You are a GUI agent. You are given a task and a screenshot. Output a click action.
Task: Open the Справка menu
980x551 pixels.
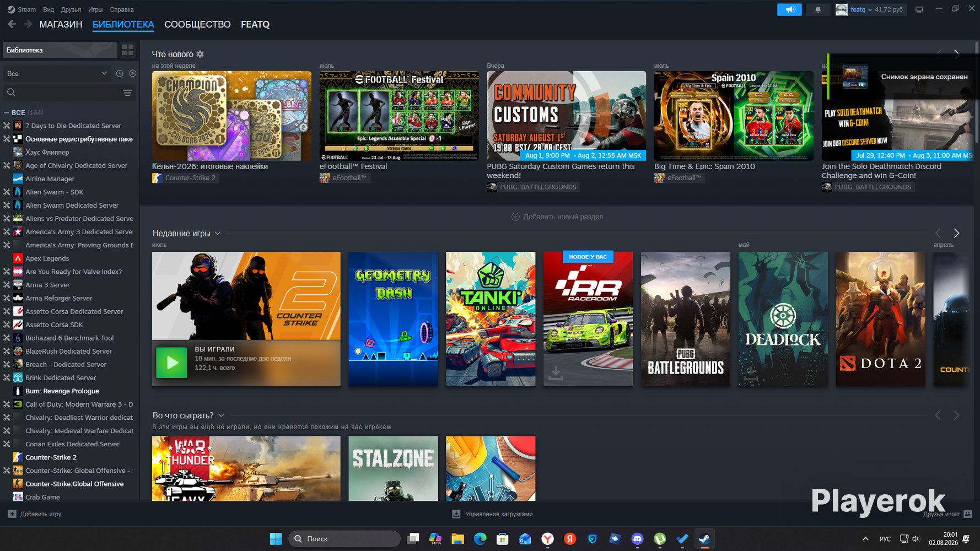[x=122, y=9]
